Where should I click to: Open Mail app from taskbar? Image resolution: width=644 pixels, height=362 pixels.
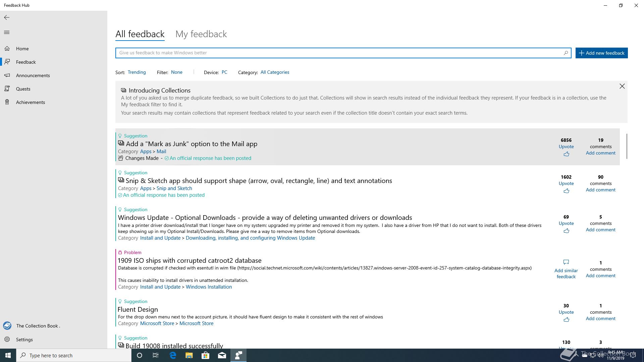click(x=222, y=355)
